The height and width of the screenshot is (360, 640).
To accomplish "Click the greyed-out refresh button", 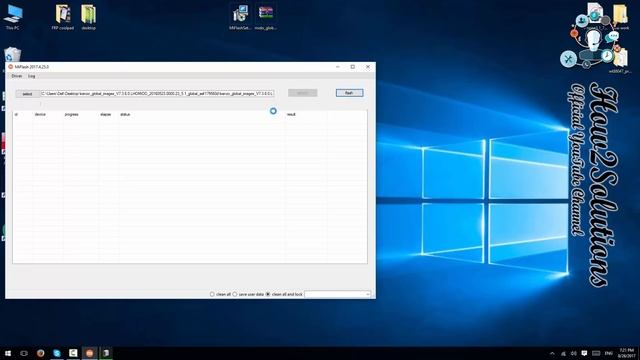I will (302, 93).
